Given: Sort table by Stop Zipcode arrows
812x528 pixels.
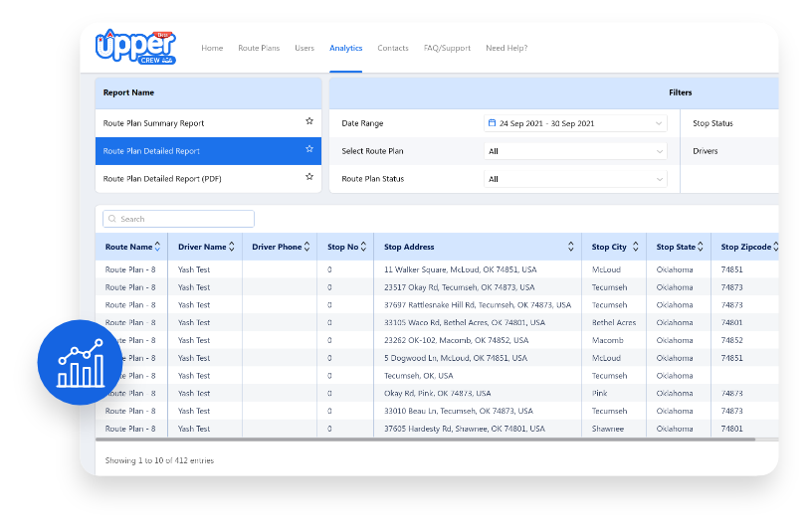Looking at the screenshot, I should click(776, 247).
